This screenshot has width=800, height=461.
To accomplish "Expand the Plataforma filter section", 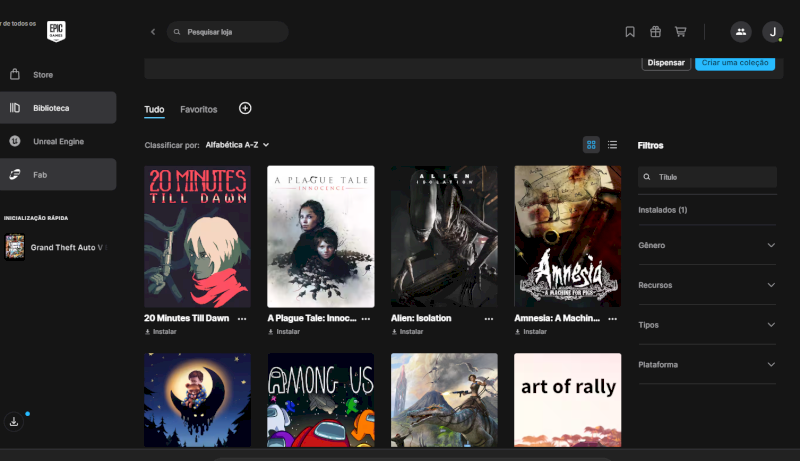I will coord(706,365).
